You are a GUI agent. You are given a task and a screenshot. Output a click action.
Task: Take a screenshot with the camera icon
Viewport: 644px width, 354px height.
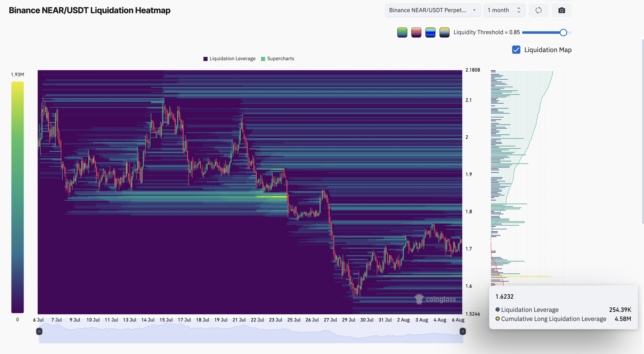(561, 10)
